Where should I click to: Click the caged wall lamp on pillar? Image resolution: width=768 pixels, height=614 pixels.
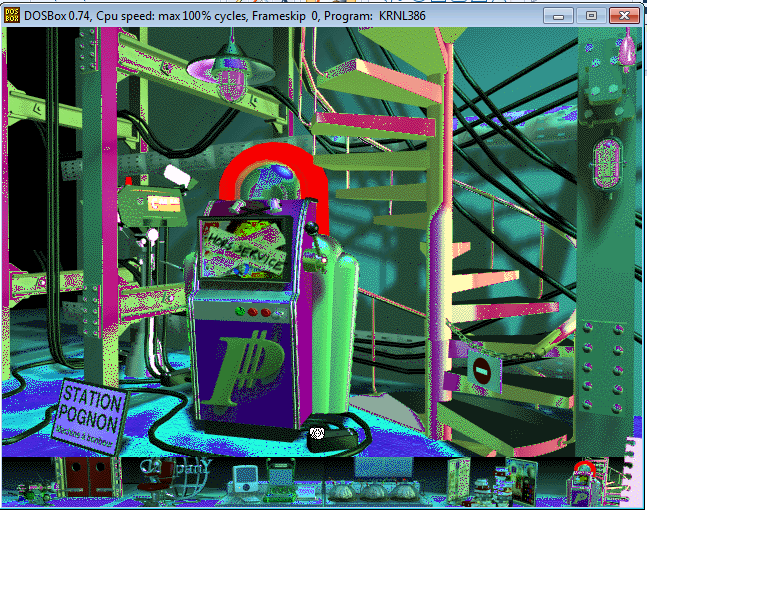click(607, 164)
